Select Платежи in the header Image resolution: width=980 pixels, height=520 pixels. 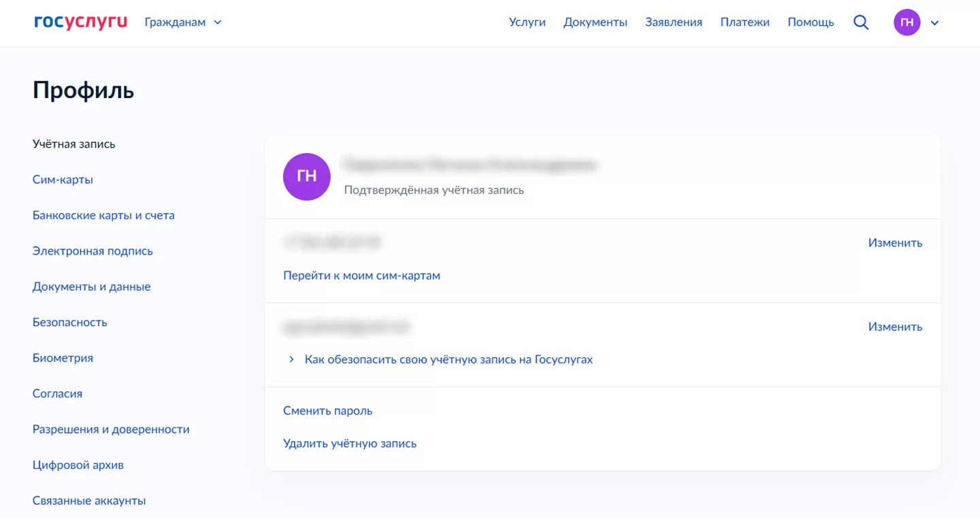[745, 22]
